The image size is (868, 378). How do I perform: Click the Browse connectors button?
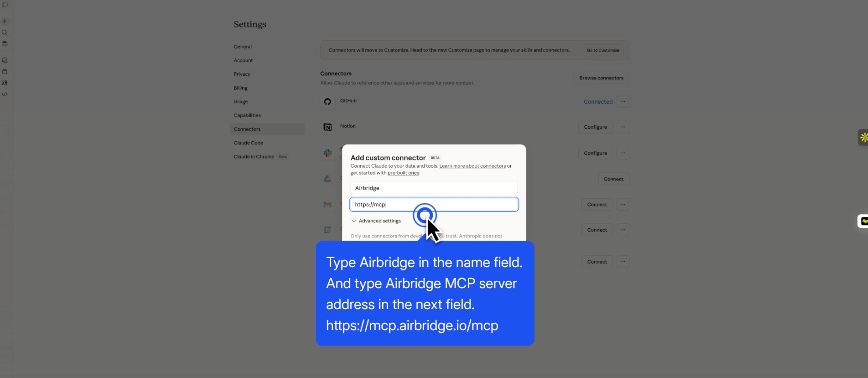601,78
